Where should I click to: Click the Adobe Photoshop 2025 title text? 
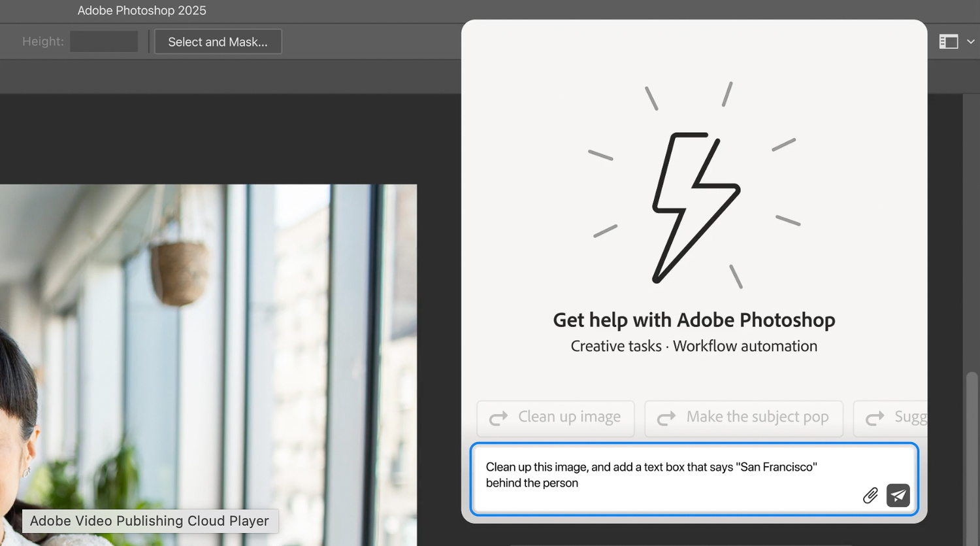coord(142,10)
